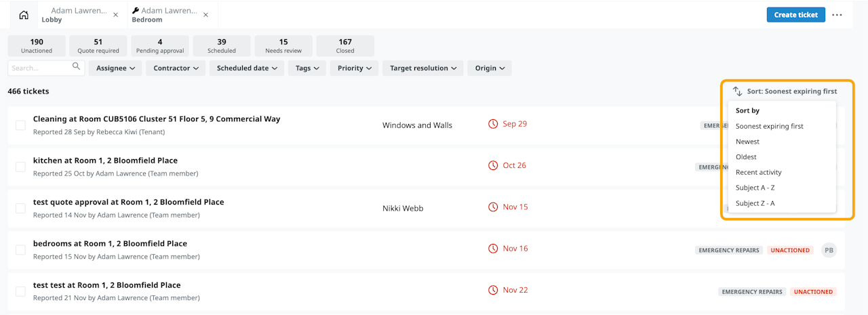The width and height of the screenshot is (868, 315).
Task: Tick the checkbox for the kitchen ticket
Action: pyautogui.click(x=20, y=167)
